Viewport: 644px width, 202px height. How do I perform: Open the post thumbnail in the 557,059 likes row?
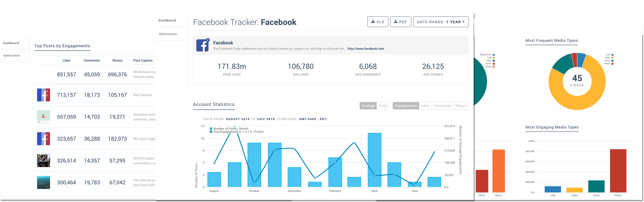pyautogui.click(x=43, y=117)
